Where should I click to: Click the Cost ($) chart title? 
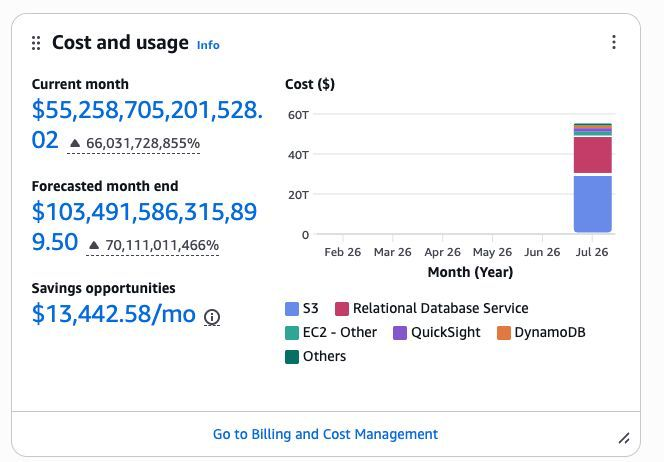(310, 84)
